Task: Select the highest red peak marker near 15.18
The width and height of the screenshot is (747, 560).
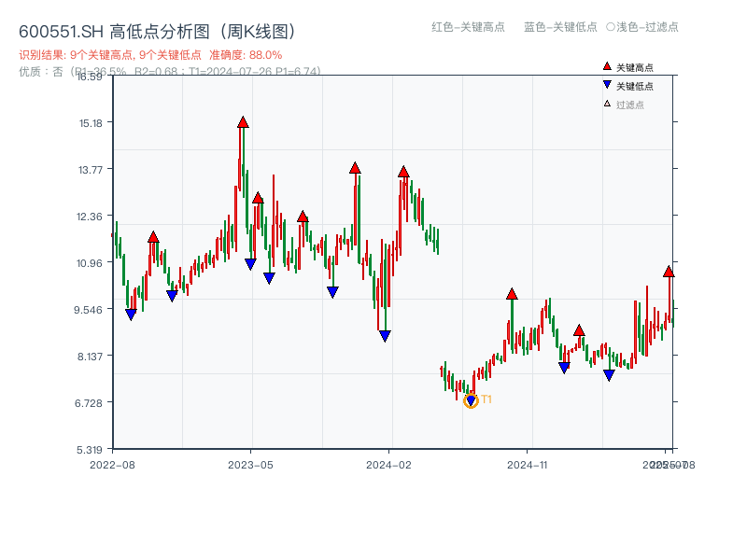Action: [243, 122]
